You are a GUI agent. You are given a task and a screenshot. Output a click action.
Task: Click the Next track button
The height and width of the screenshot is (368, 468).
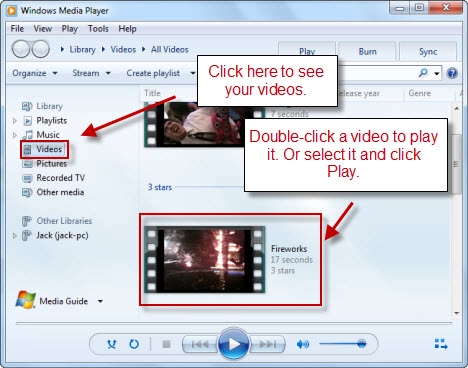[x=268, y=344]
